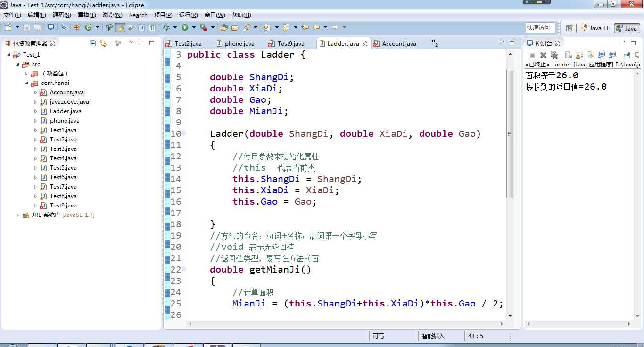Click Remove All Terminated Launches icon
The image size is (644, 347).
click(x=554, y=55)
